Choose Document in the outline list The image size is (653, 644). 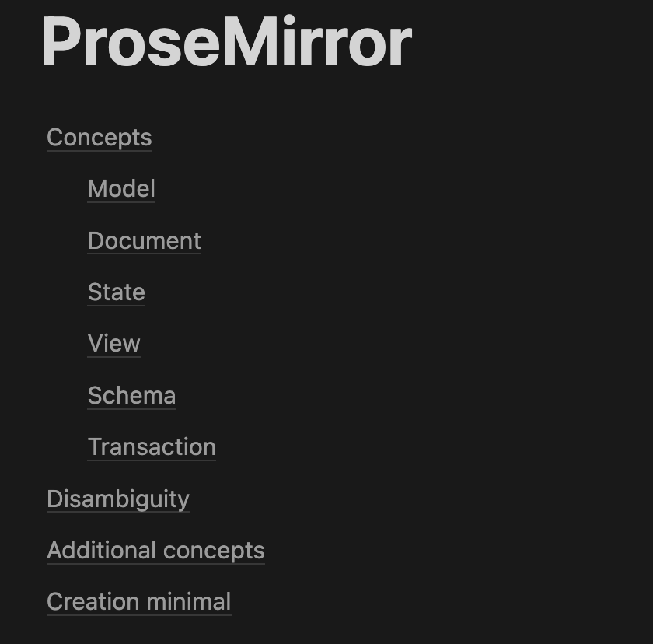[144, 241]
